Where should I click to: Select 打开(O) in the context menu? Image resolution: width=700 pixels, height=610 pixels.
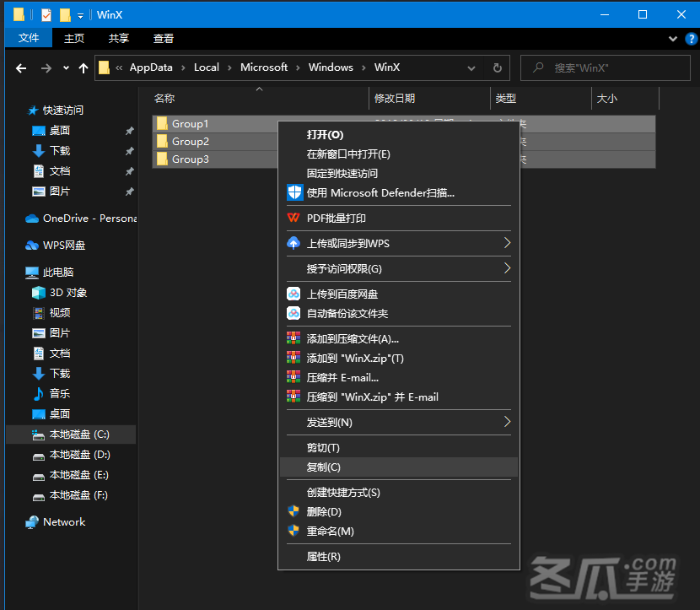point(399,134)
